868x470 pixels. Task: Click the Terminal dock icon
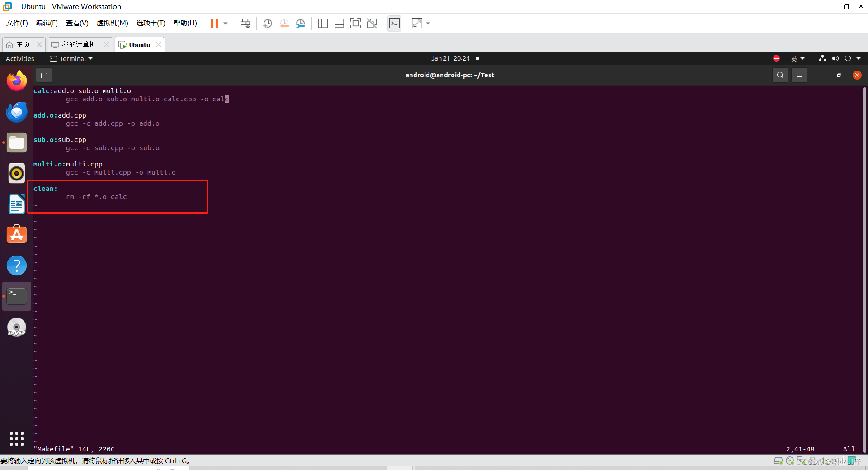(x=17, y=296)
